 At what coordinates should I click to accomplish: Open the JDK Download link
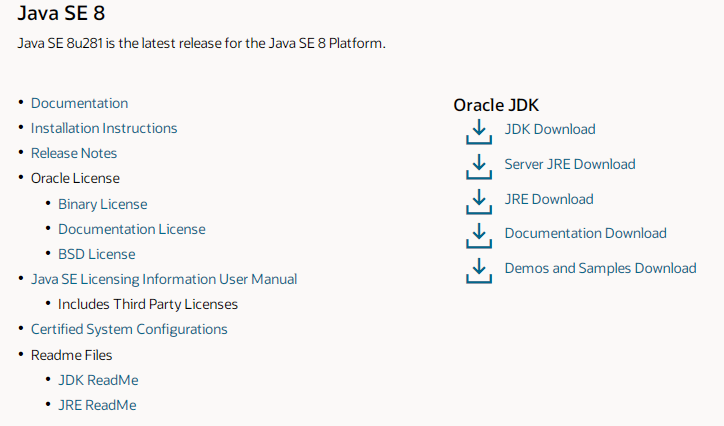[x=550, y=129]
